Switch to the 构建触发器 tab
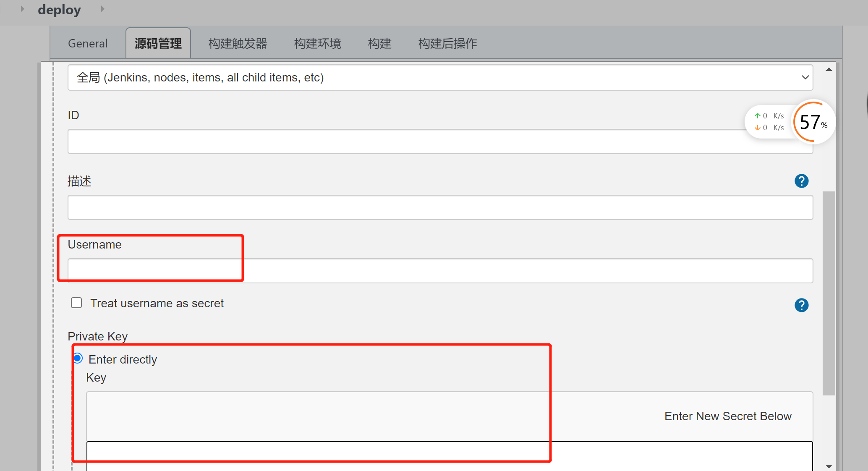868x471 pixels. coord(238,43)
